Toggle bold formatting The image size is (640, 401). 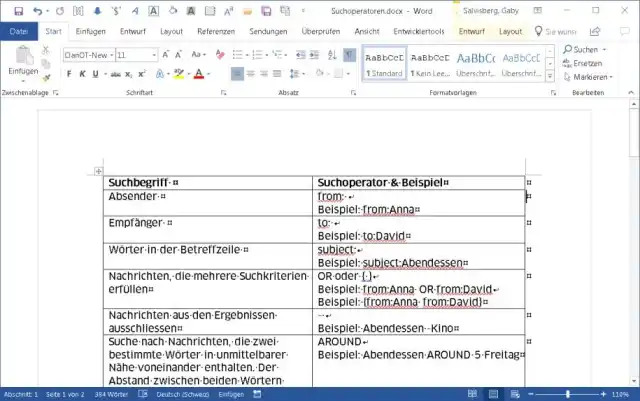69,74
